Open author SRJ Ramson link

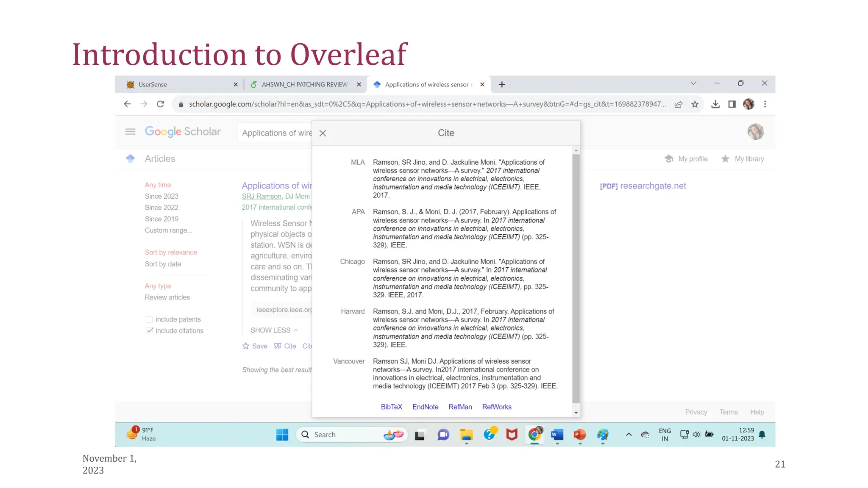tap(262, 196)
